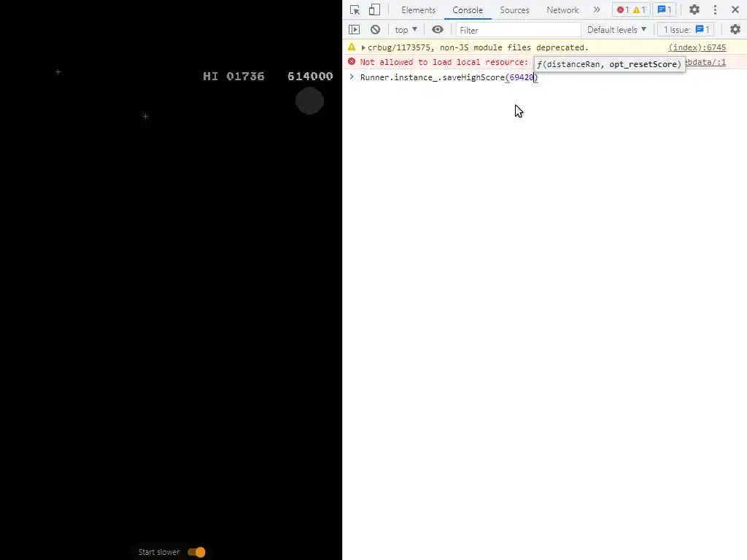Click the HI 01736 high score text
Viewport: 747px width, 560px height.
(x=233, y=76)
